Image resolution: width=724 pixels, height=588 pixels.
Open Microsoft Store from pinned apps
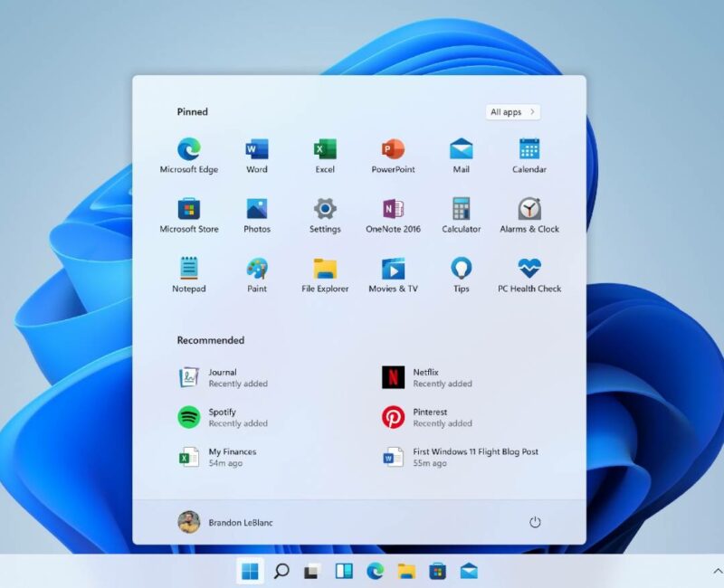click(x=189, y=215)
